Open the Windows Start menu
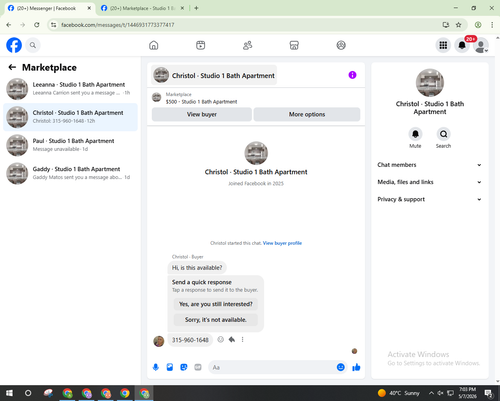The image size is (500, 401). pyautogui.click(x=9, y=393)
